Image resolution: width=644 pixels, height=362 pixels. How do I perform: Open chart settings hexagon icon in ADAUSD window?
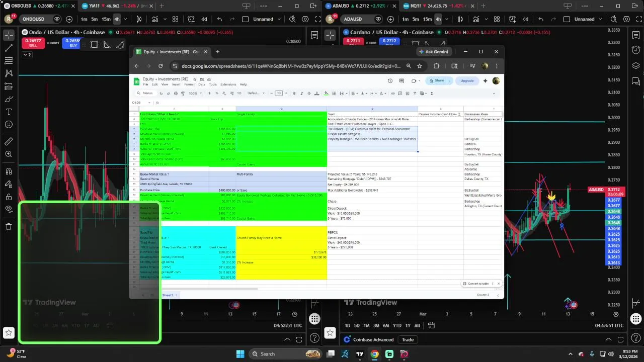coord(627,19)
